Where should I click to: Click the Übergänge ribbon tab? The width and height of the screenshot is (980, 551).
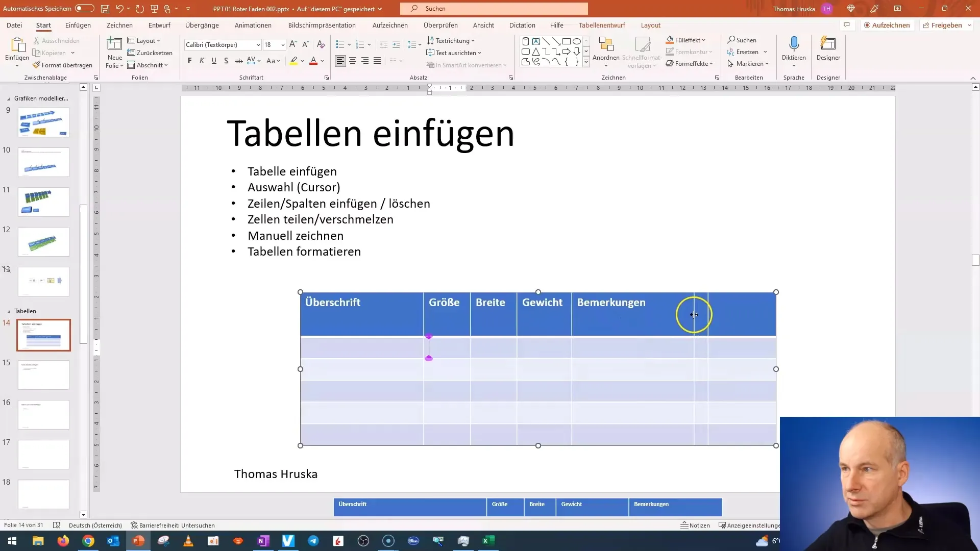point(203,25)
